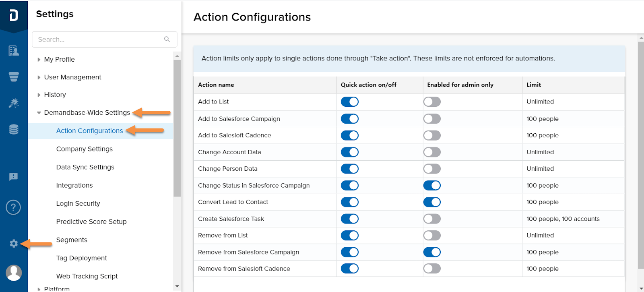Click the main panel vertical scrollbar

(x=641, y=155)
